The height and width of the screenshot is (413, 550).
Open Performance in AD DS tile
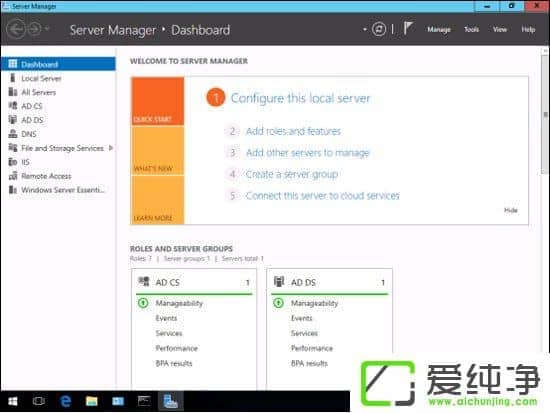click(x=312, y=348)
